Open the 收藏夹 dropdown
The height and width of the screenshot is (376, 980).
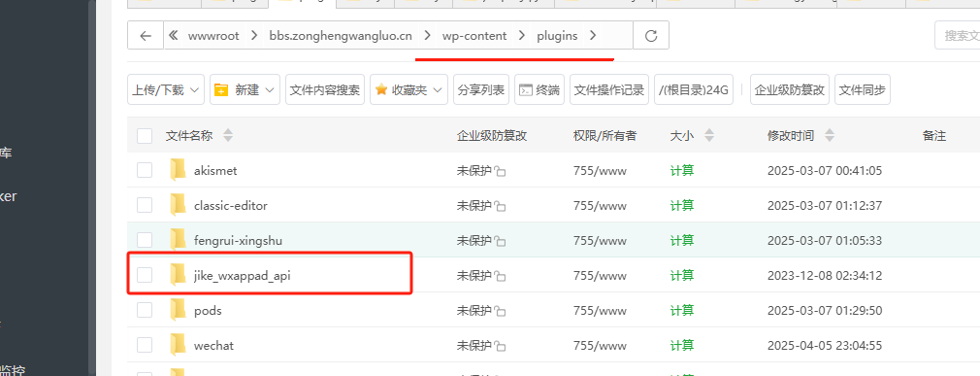(408, 90)
